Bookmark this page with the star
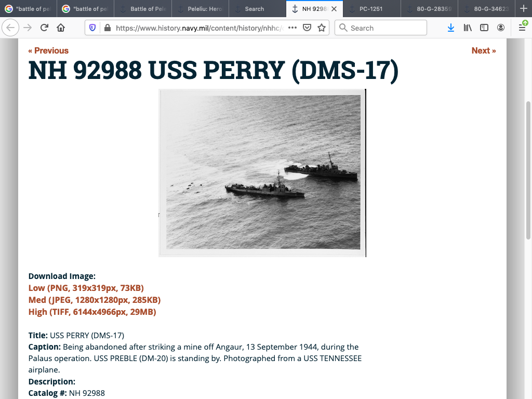 (x=322, y=28)
